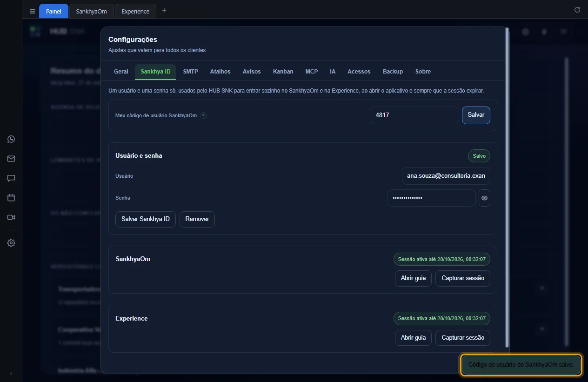The height and width of the screenshot is (382, 588).
Task: Open the calendar sidebar icon
Action: coord(11,198)
